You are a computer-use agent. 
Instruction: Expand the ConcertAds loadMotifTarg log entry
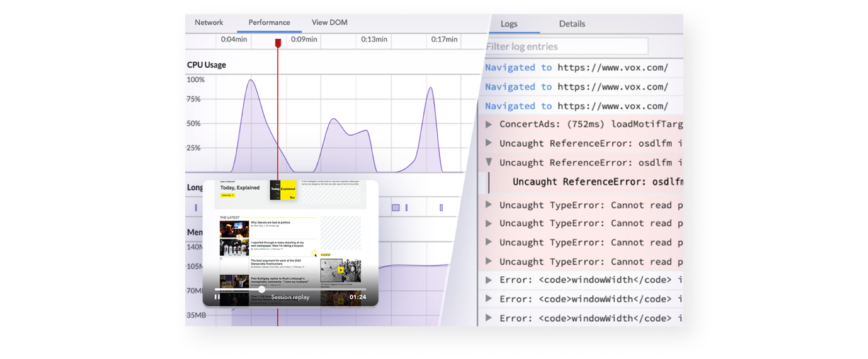(x=488, y=124)
